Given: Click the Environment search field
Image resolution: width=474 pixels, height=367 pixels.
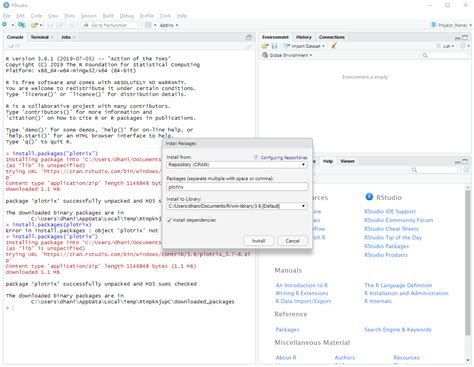Looking at the screenshot, I should pyautogui.click(x=444, y=55).
